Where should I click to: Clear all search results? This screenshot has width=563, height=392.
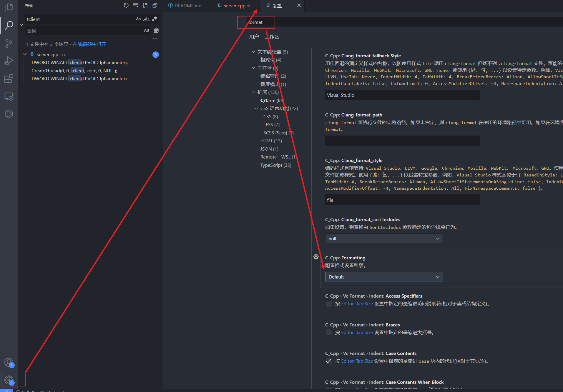[x=135, y=5]
